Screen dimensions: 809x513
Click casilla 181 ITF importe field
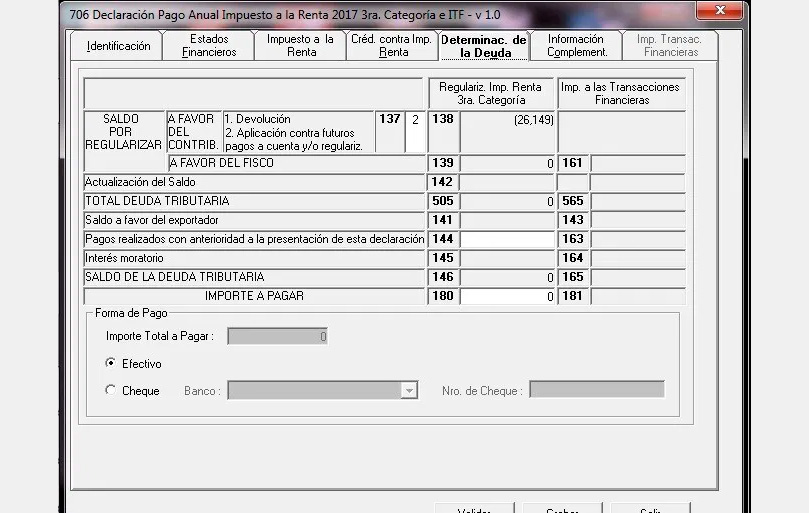tap(638, 296)
